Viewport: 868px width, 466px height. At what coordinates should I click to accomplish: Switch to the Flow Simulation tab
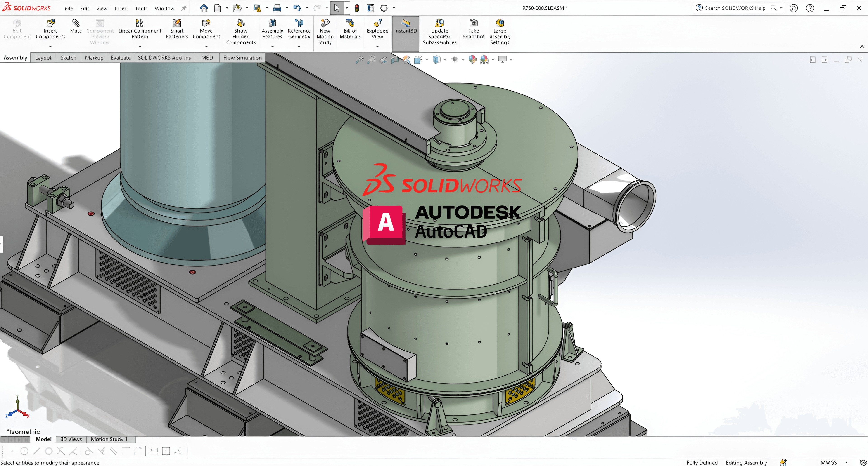click(242, 58)
